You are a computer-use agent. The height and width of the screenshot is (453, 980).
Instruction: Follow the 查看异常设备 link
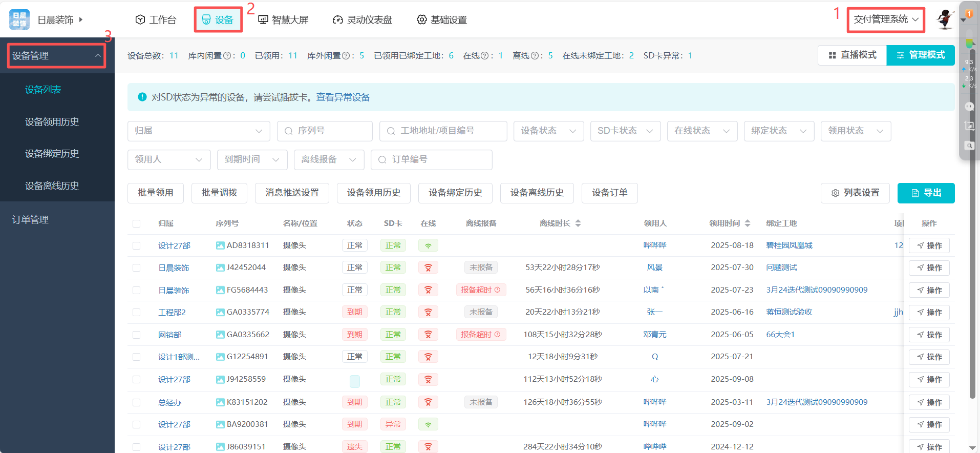[343, 97]
